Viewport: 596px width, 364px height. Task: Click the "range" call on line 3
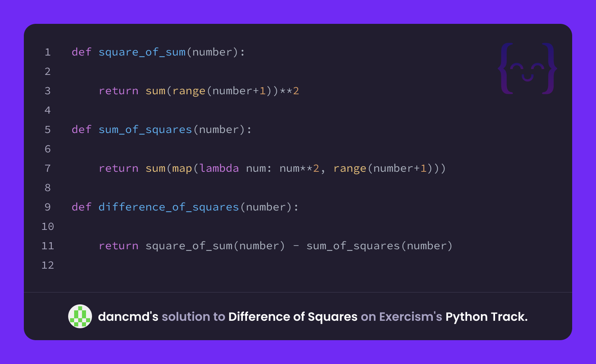coord(189,91)
